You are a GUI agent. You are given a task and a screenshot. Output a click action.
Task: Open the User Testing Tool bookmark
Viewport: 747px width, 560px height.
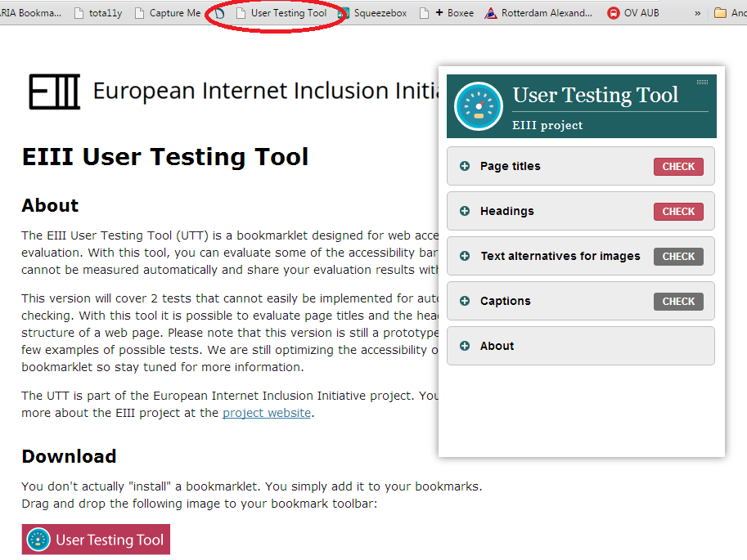click(281, 13)
